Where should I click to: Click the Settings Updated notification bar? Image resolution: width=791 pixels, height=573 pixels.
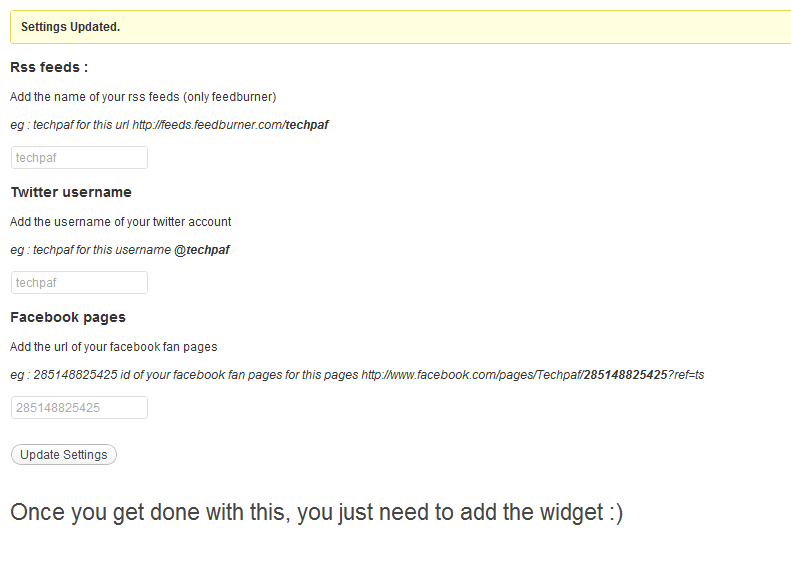(x=401, y=27)
